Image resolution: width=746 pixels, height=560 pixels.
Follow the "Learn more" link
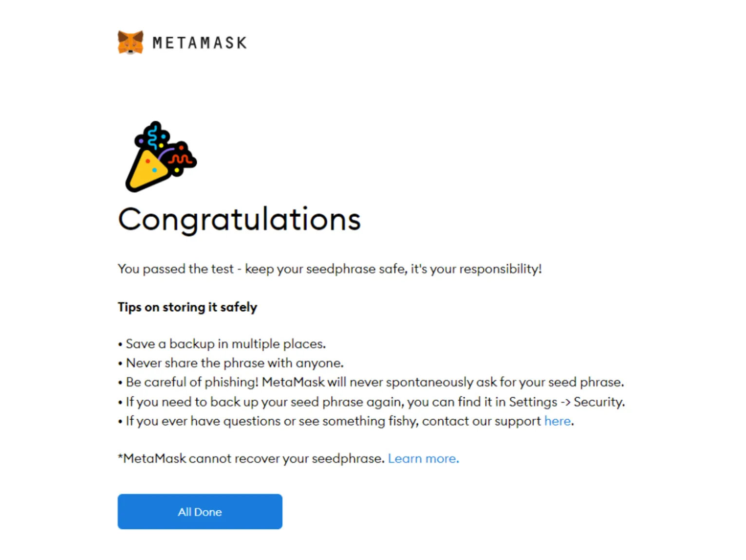pos(423,458)
